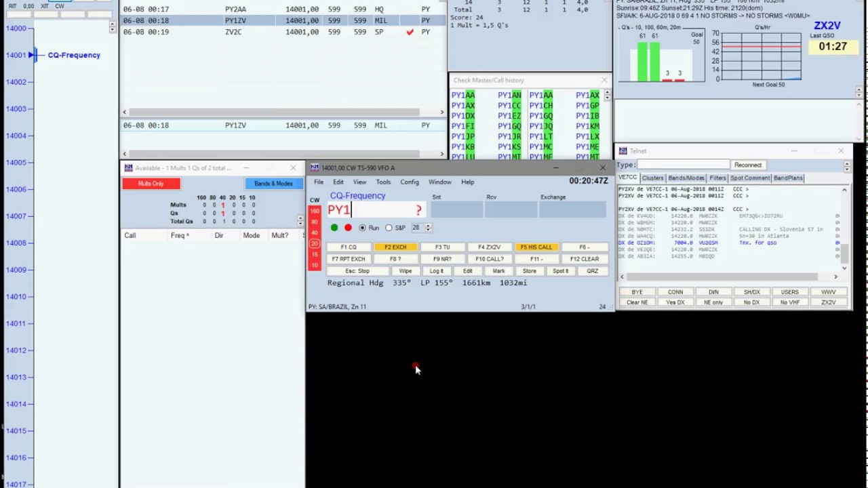Image resolution: width=868 pixels, height=488 pixels.
Task: Open the Window menu
Action: 439,182
